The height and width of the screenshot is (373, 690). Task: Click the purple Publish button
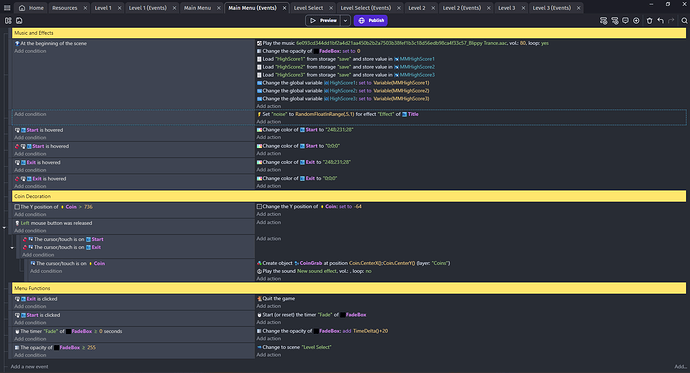(x=371, y=21)
